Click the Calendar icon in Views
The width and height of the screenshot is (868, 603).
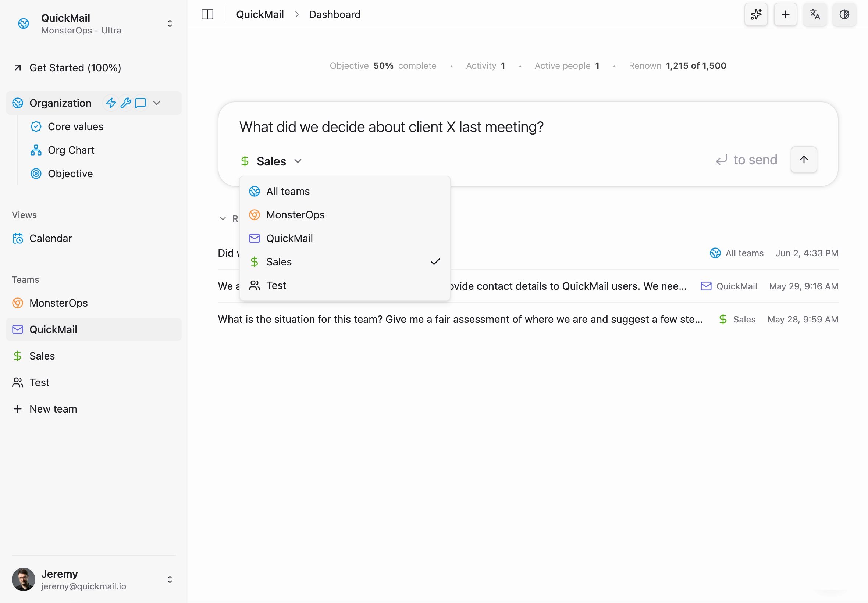18,238
